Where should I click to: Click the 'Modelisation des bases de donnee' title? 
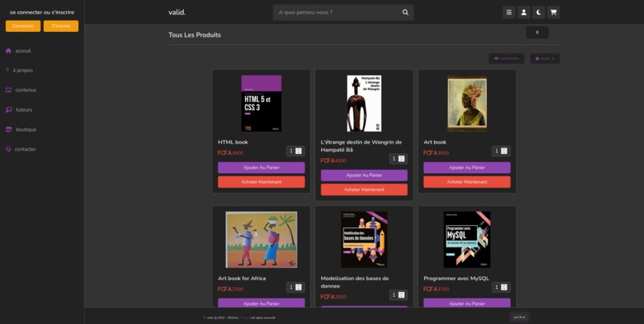(x=355, y=283)
